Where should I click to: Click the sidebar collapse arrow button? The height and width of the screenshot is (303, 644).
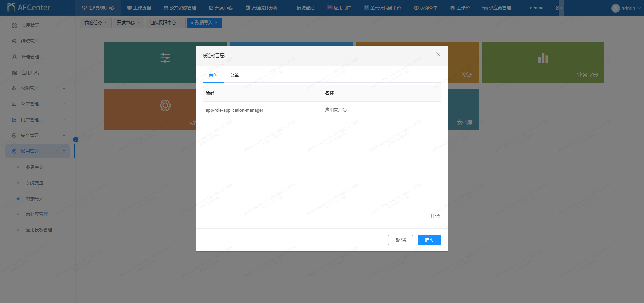[x=76, y=140]
